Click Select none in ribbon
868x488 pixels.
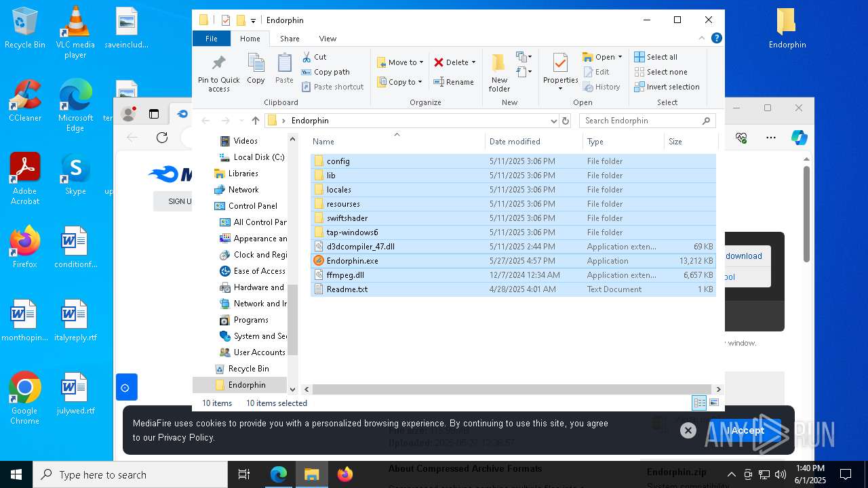click(x=661, y=72)
